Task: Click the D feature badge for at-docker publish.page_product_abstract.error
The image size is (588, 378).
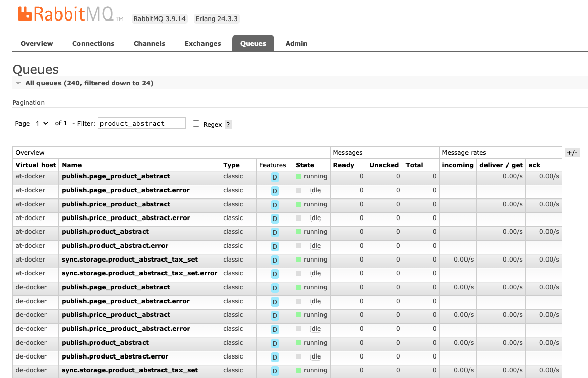Action: [275, 191]
